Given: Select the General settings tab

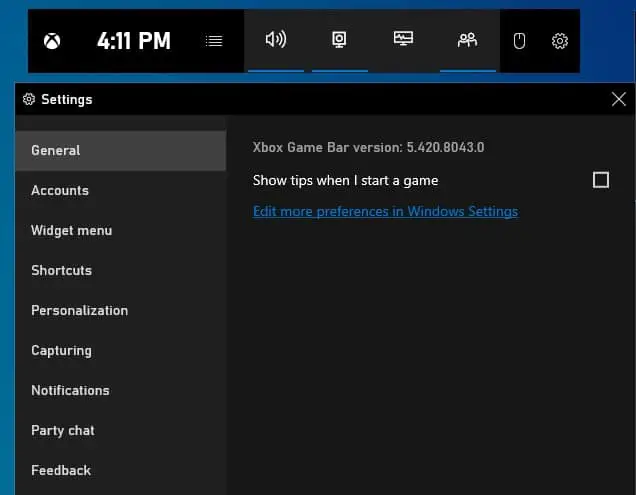Looking at the screenshot, I should (120, 151).
